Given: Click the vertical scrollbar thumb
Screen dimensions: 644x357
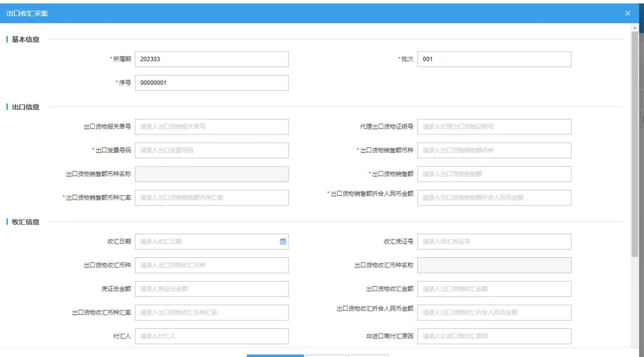Looking at the screenshot, I should point(634,144).
